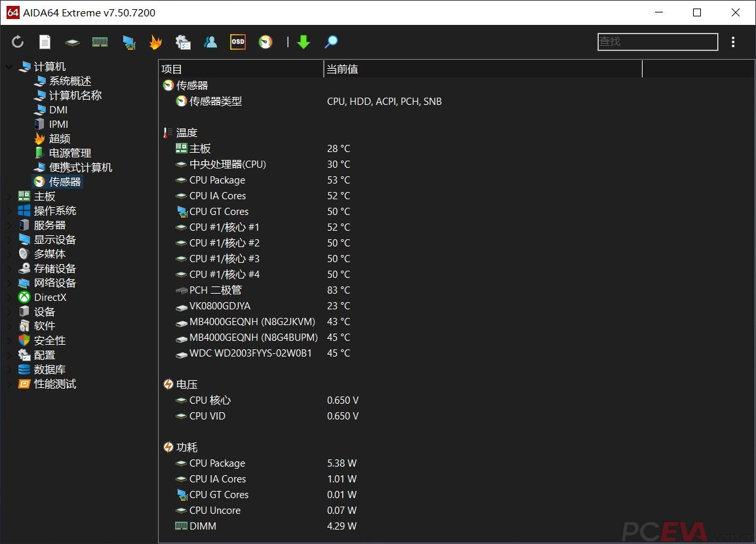The height and width of the screenshot is (544, 756).
Task: Launch the flame stability test icon
Action: coord(155,42)
